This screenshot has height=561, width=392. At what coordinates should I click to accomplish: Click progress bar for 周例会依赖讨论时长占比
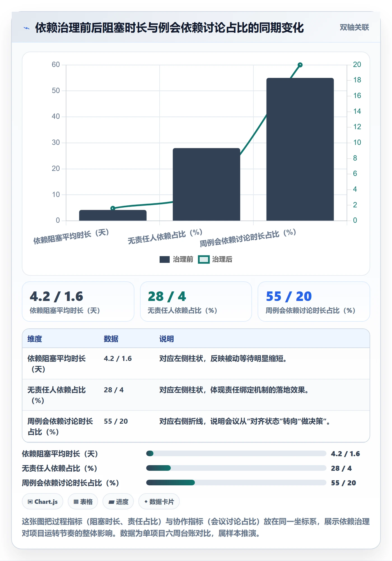tap(236, 483)
